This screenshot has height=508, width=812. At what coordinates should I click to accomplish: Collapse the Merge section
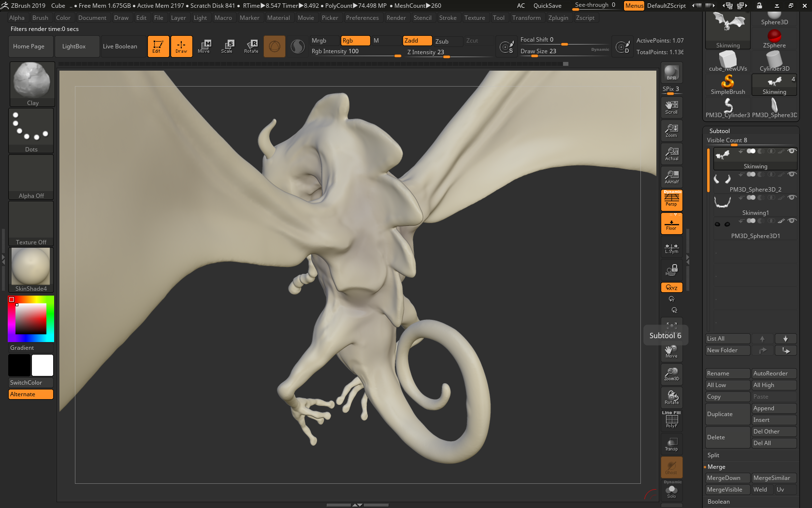pyautogui.click(x=716, y=467)
